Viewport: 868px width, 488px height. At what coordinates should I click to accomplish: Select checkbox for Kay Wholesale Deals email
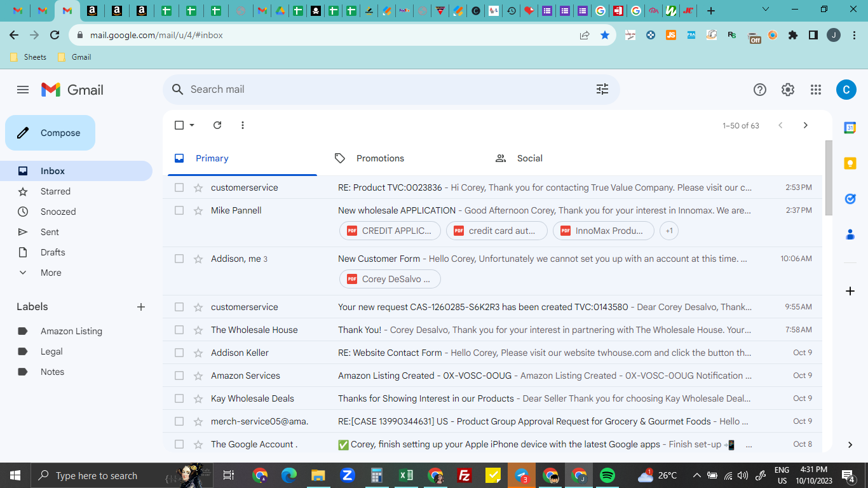click(x=179, y=398)
